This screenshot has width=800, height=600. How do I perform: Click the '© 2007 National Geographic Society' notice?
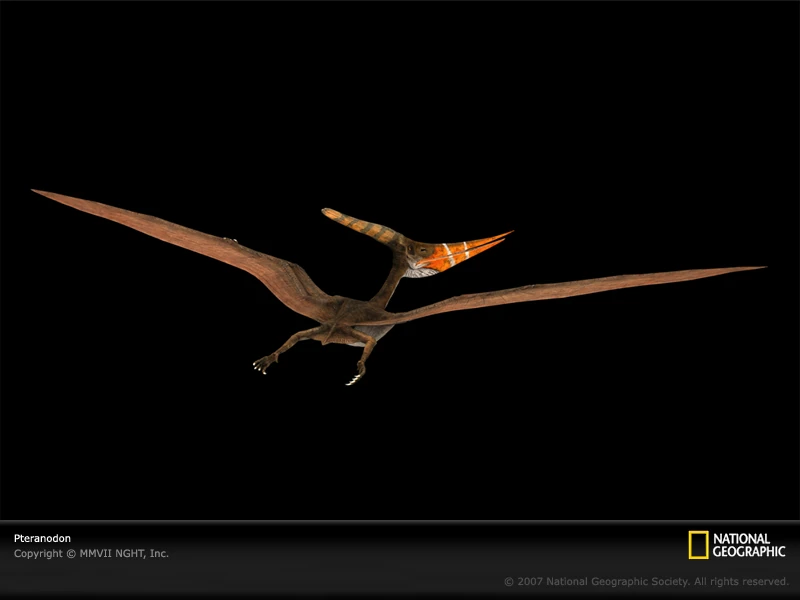(646, 581)
